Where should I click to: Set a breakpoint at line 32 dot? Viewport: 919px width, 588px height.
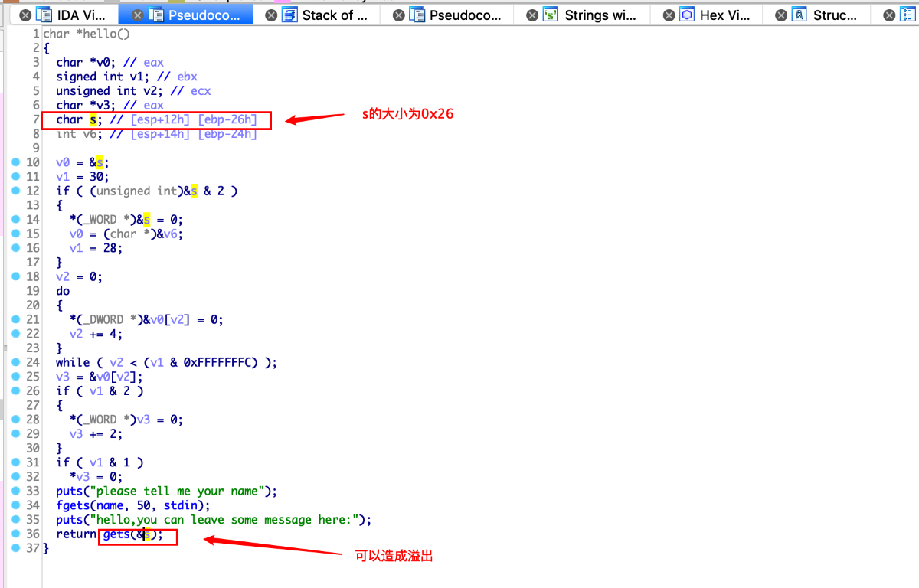point(16,476)
